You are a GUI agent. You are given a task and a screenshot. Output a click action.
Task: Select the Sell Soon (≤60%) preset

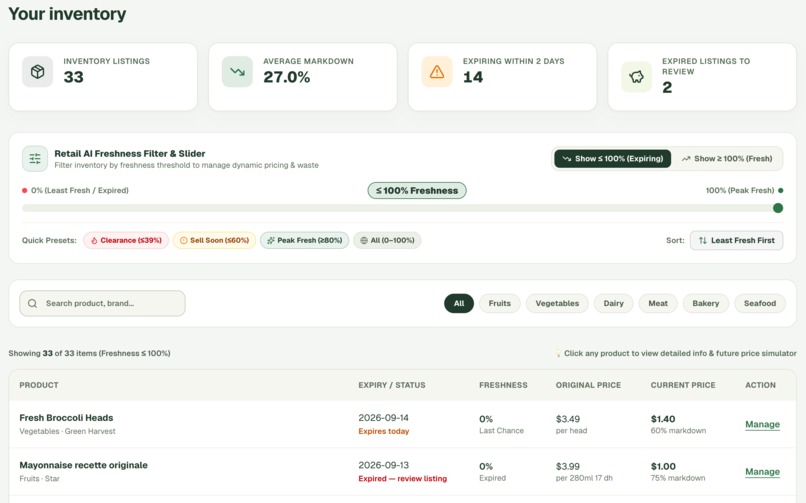tap(214, 240)
